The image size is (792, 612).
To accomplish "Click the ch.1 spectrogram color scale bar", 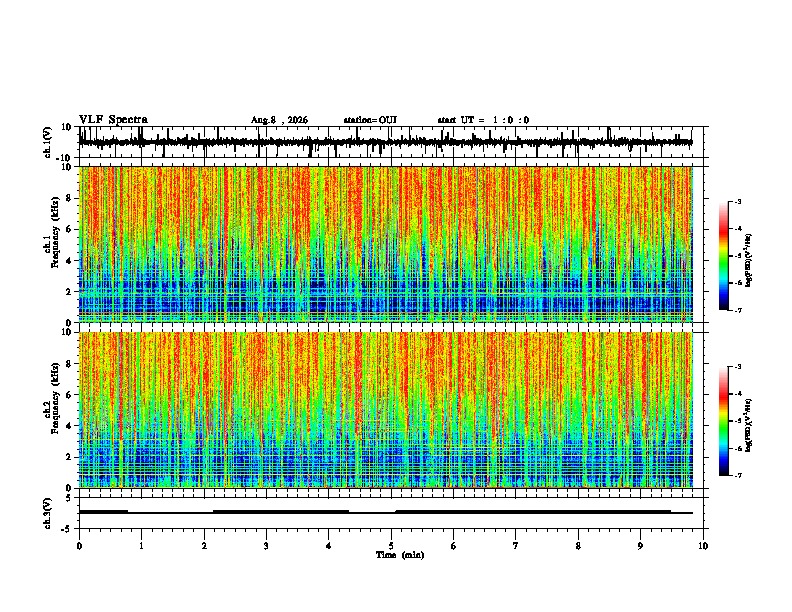I will (x=723, y=256).
